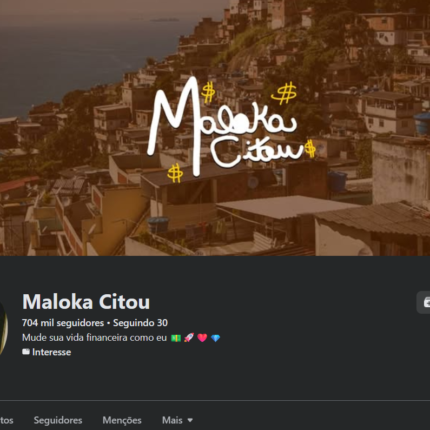Select the Interesse category label
Viewport: 430px width, 430px height.
pyautogui.click(x=52, y=352)
